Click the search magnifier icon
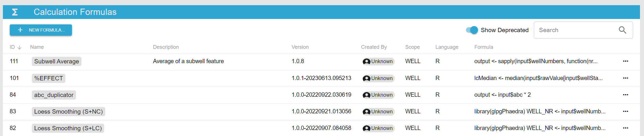The width and height of the screenshot is (644, 136). click(622, 30)
